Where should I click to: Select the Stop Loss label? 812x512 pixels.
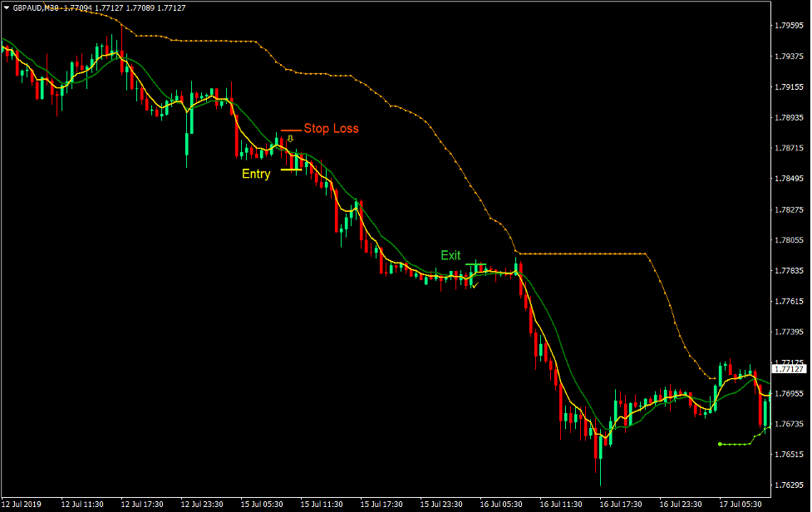[x=331, y=129]
